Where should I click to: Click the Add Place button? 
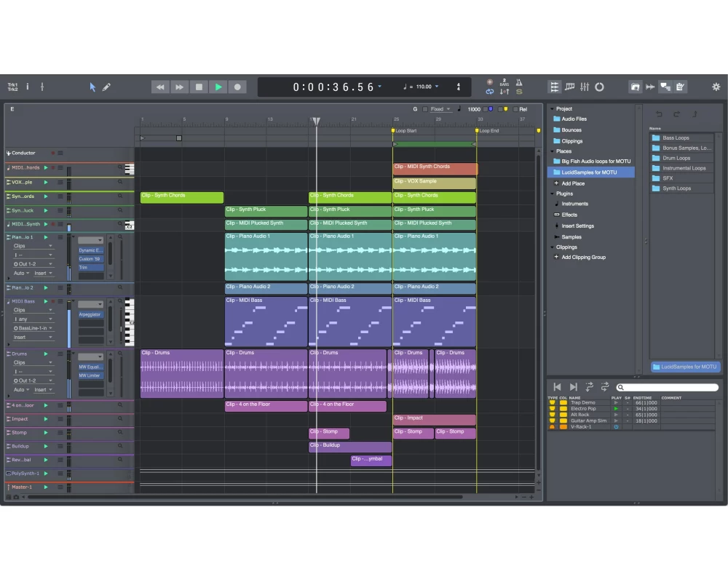[x=572, y=183]
